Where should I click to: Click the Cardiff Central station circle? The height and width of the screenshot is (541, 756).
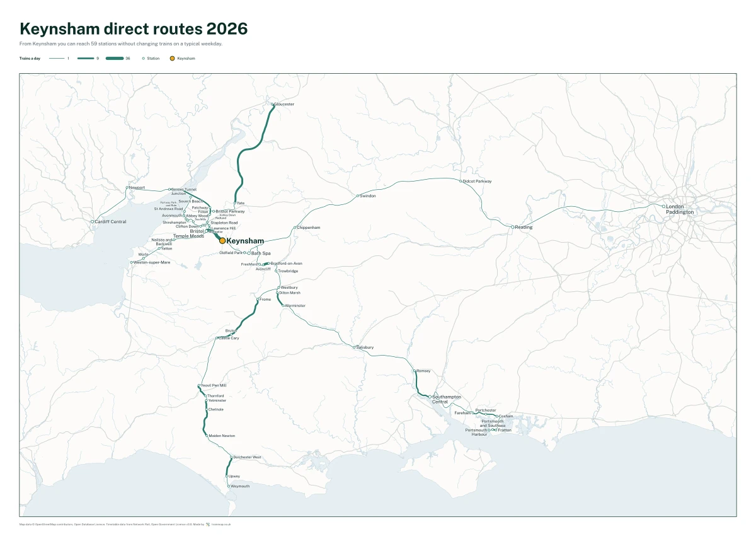point(93,222)
